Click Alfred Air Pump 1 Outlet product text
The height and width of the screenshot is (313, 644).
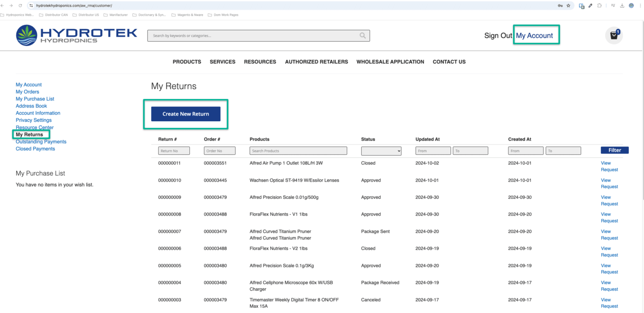[286, 163]
